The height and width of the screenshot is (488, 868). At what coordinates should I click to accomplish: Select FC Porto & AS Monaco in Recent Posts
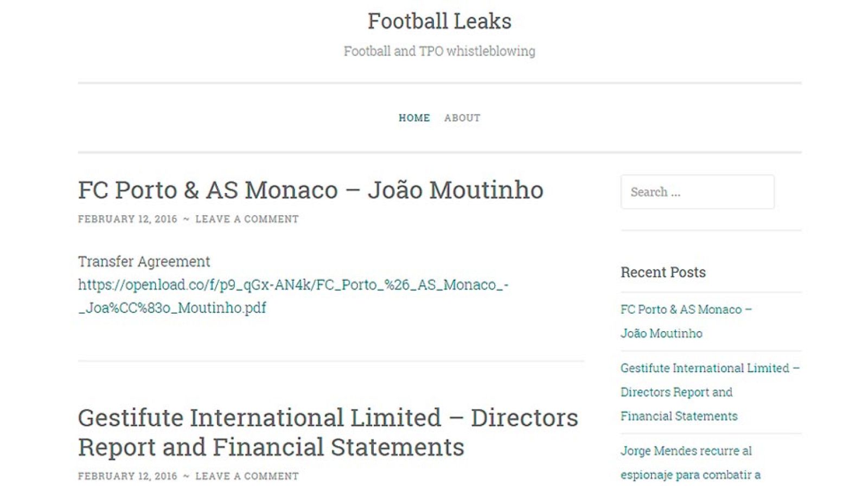tap(687, 321)
